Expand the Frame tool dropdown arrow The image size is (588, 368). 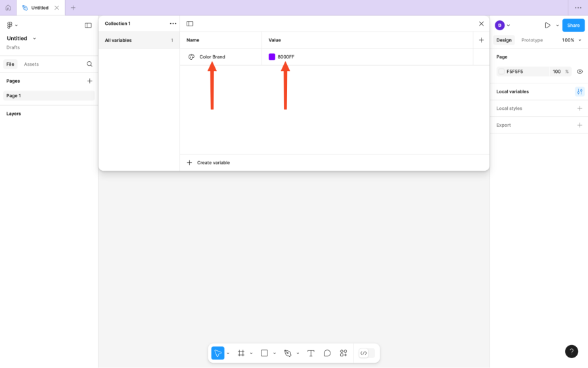251,354
